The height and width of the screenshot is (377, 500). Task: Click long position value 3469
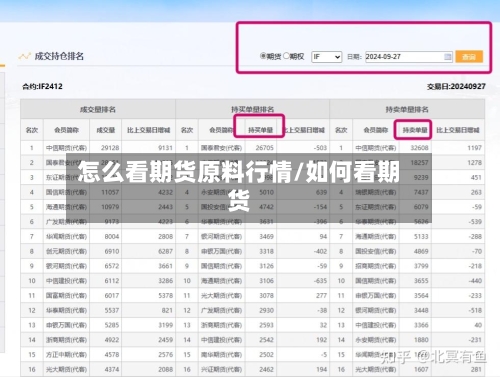pos(266,236)
